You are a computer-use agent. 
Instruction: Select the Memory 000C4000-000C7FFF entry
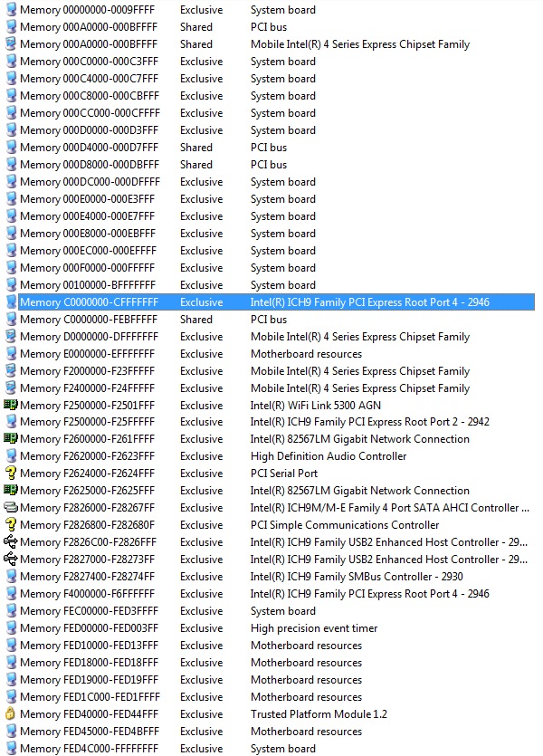(270, 79)
